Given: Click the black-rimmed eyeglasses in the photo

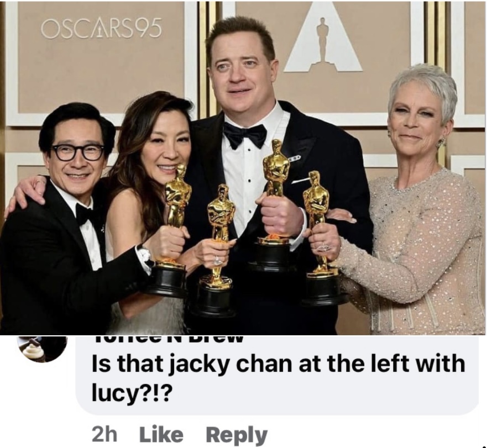Looking at the screenshot, I should (78, 152).
